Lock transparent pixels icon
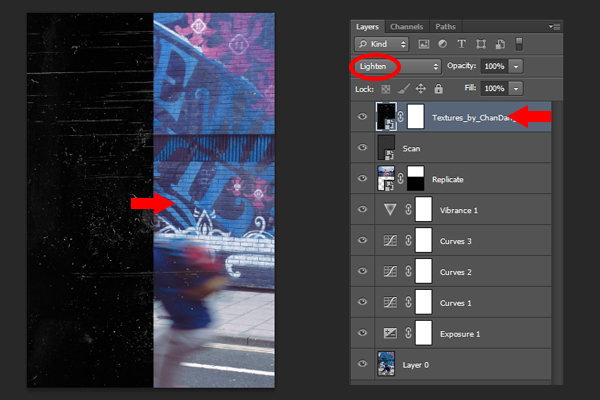The image size is (600, 400). (x=386, y=89)
